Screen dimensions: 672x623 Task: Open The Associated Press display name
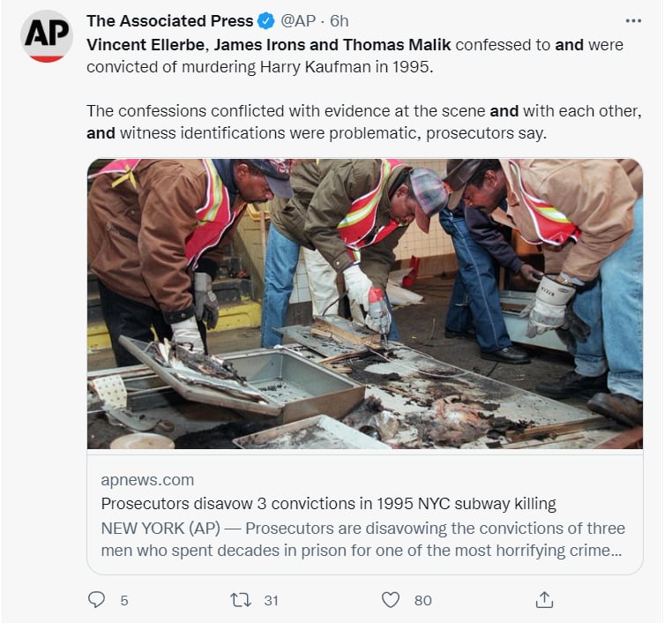tap(169, 21)
